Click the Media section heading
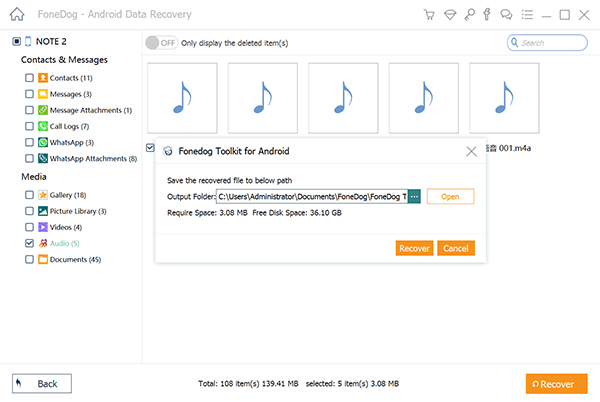Image resolution: width=600 pixels, height=402 pixels. (34, 177)
